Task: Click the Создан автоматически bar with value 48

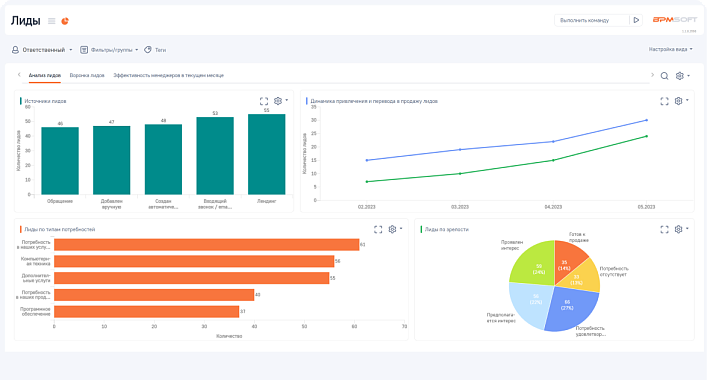Action: [x=163, y=160]
